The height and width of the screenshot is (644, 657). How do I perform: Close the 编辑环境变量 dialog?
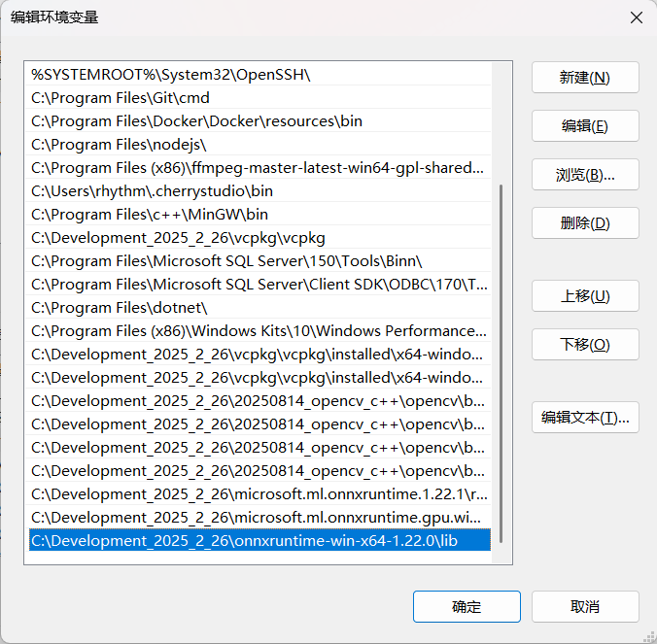click(637, 17)
